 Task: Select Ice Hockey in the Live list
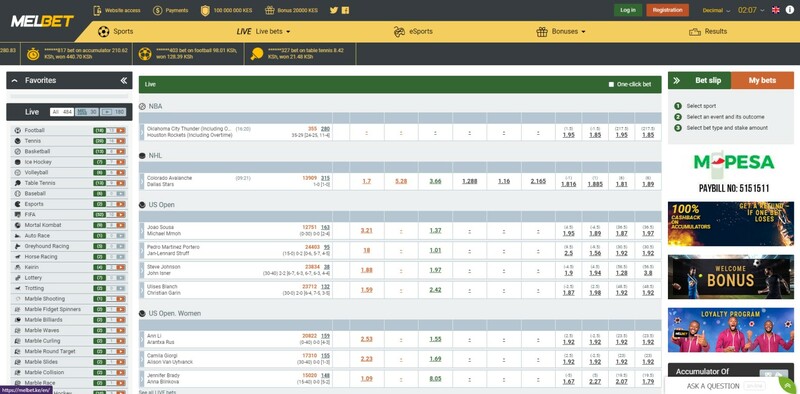[x=38, y=162]
